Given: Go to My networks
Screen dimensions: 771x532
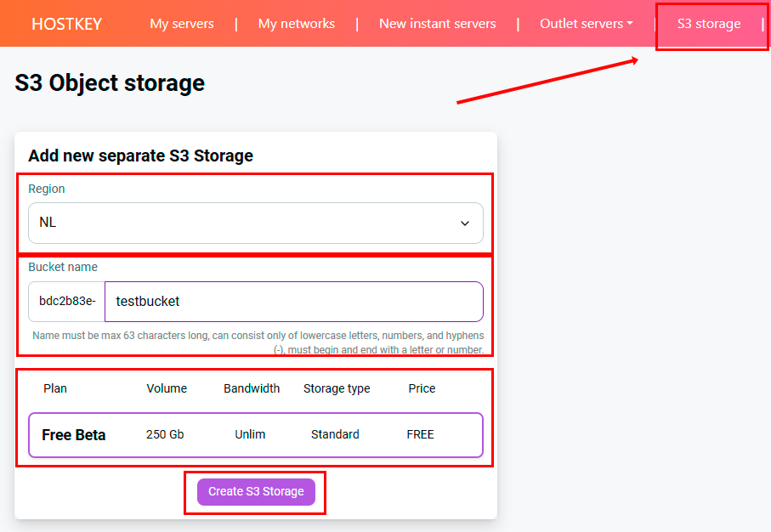Looking at the screenshot, I should click(x=297, y=24).
